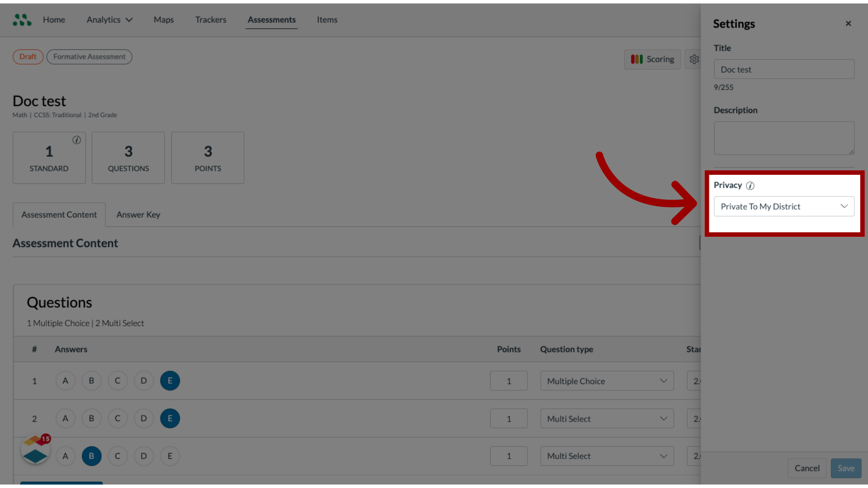
Task: Open the Maps page
Action: (x=164, y=20)
